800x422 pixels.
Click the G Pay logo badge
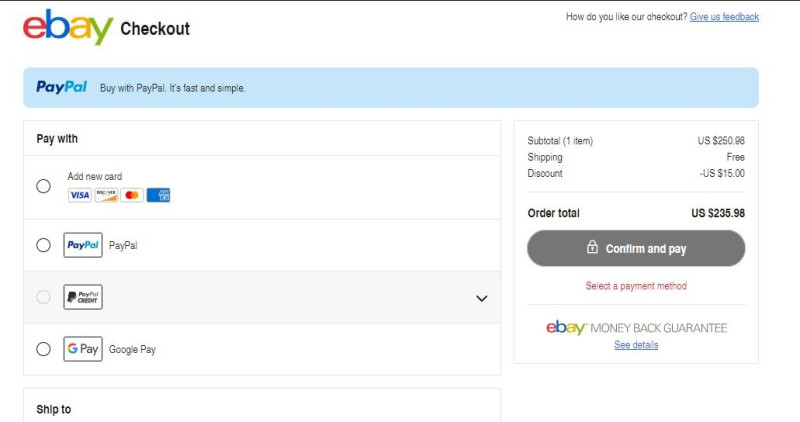point(83,349)
